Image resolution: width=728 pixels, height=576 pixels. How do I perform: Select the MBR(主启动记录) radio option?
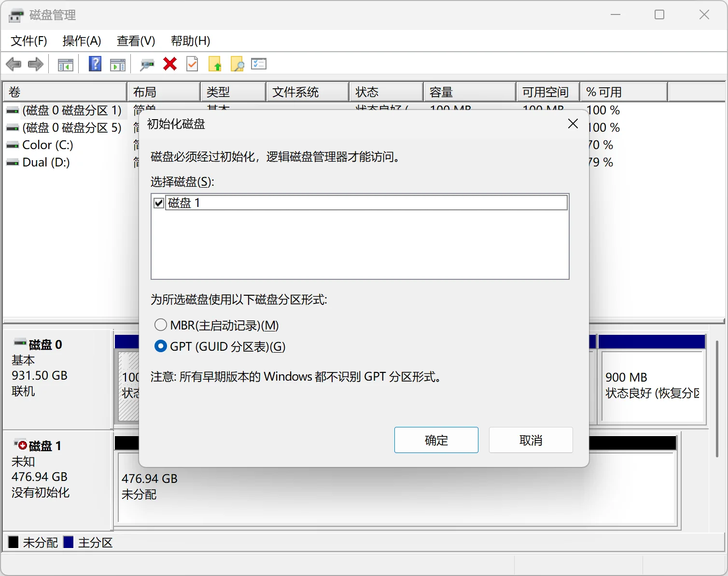[x=161, y=325]
